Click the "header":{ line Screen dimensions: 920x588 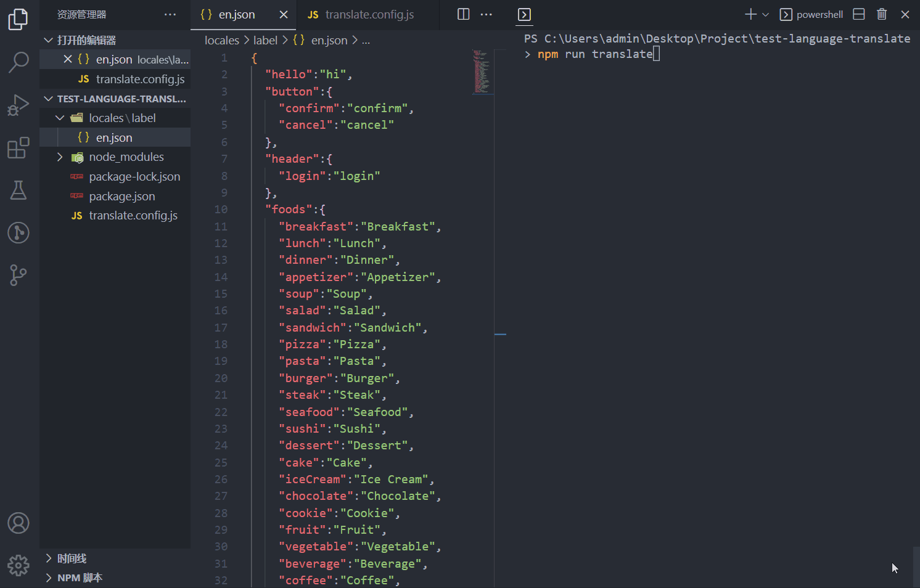[298, 159]
